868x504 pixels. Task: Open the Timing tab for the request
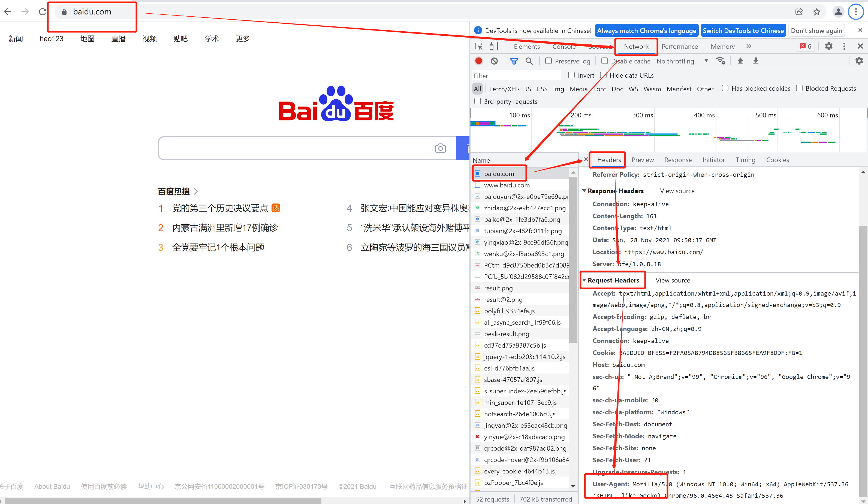(745, 160)
